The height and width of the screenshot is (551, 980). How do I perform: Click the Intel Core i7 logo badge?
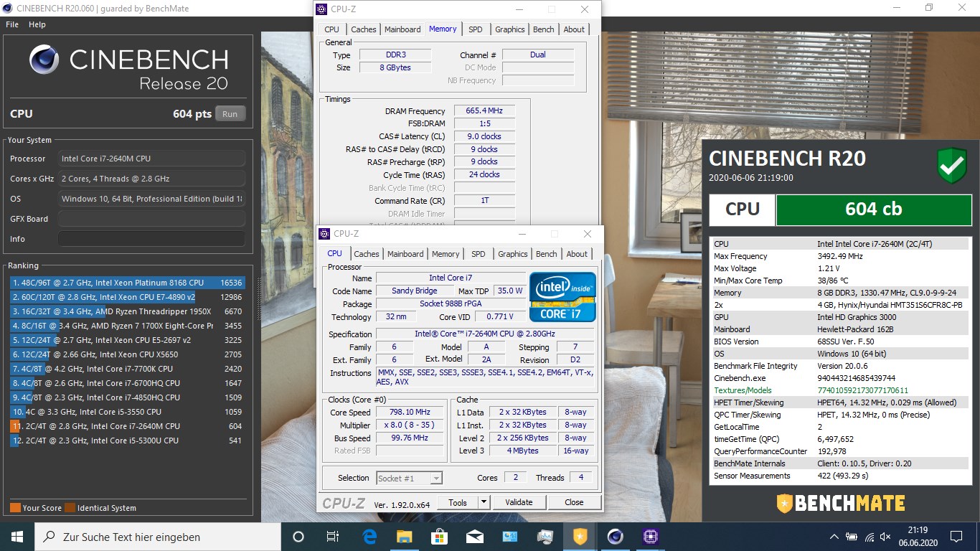563,296
